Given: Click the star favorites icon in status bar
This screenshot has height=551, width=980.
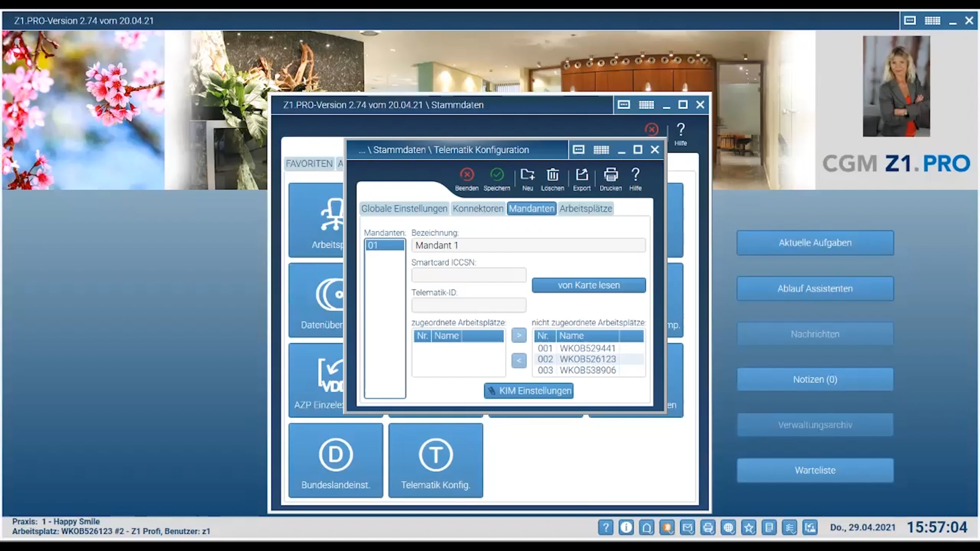Looking at the screenshot, I should tap(748, 528).
